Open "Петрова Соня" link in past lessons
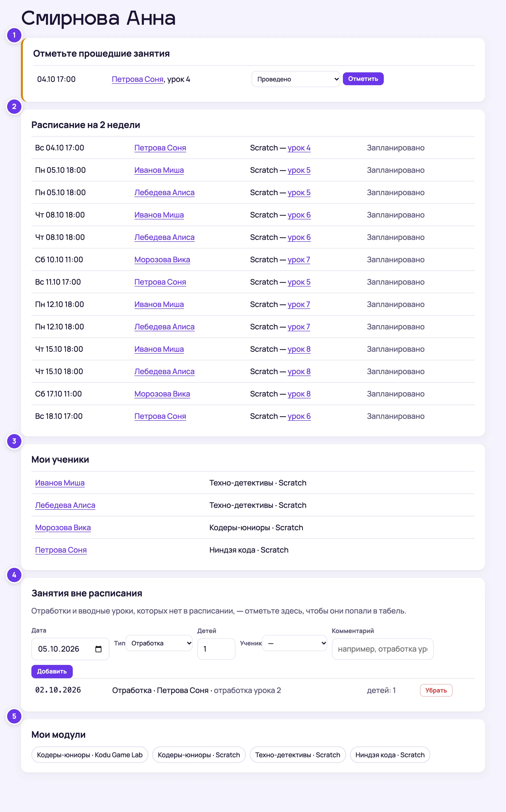 (137, 79)
